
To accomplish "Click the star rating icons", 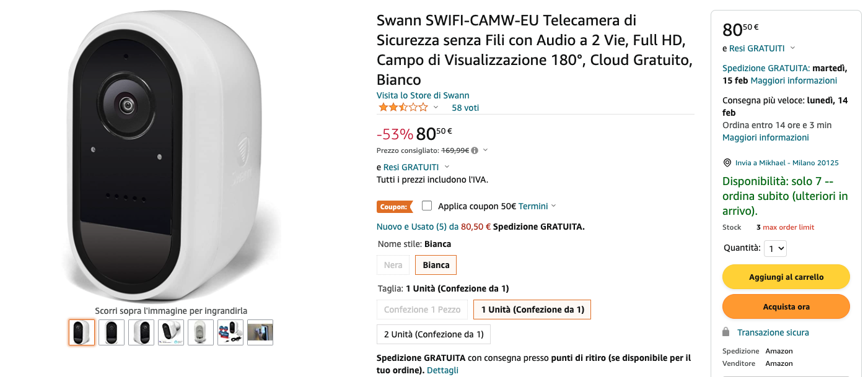I will 403,108.
